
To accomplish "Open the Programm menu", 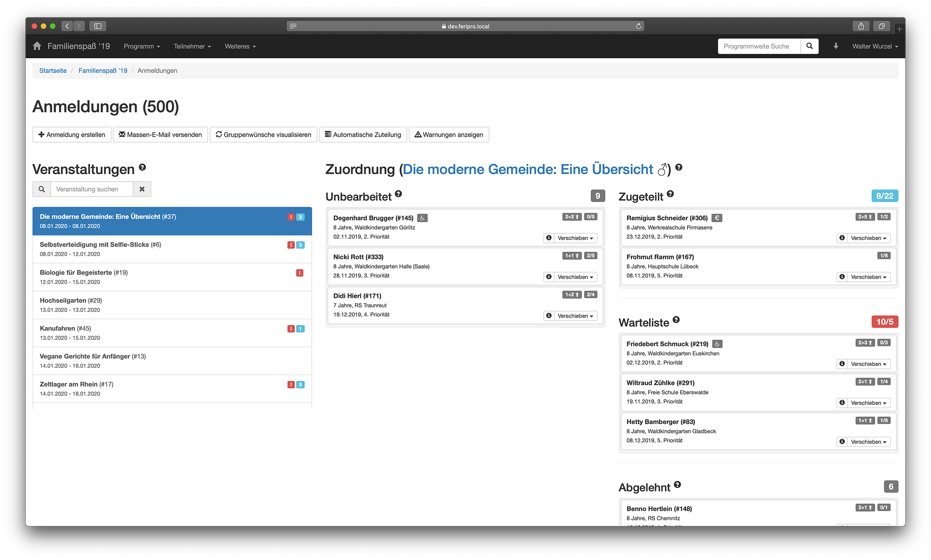I will 142,46.
